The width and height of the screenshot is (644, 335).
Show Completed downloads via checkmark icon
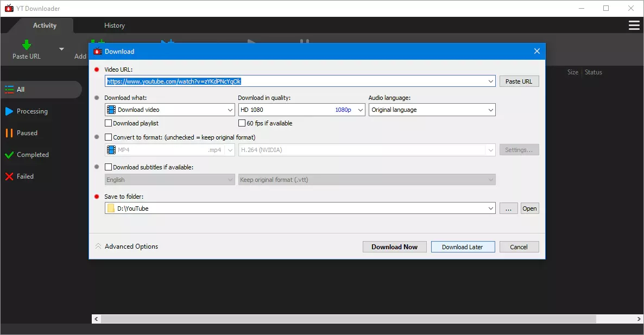coord(9,155)
